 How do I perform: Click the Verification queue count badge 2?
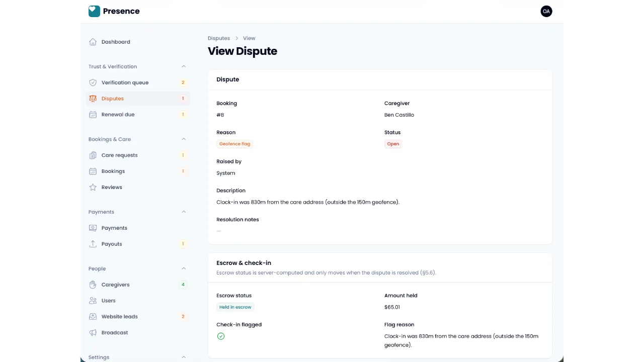click(183, 82)
